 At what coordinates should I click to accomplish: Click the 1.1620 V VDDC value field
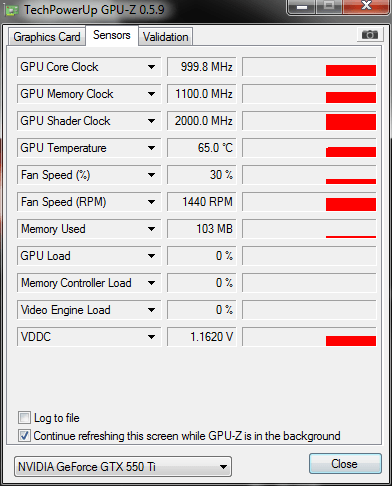(202, 337)
